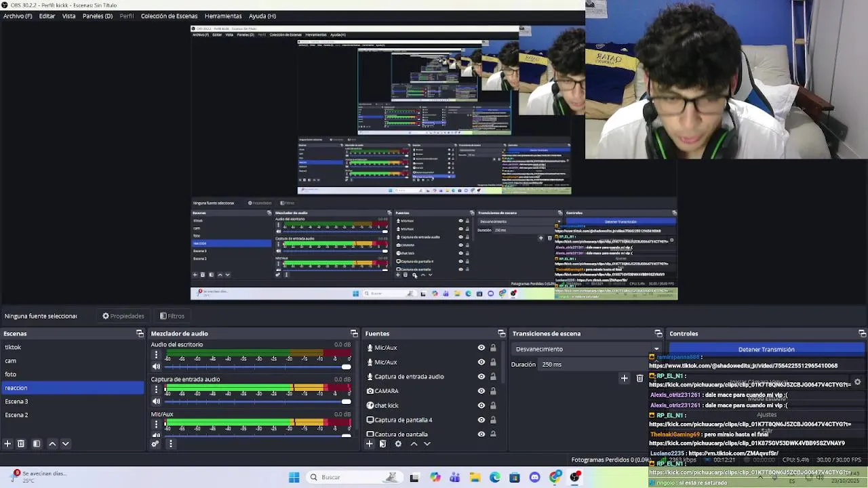Add a new scene with the plus icon
Image resolution: width=868 pixels, height=488 pixels.
(7, 444)
